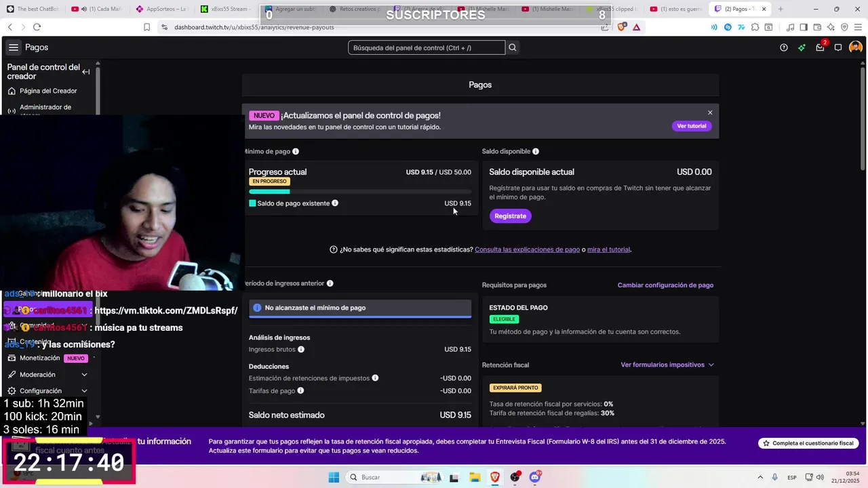Click info icon next to Mínimo de pago
The image size is (868, 488).
296,151
